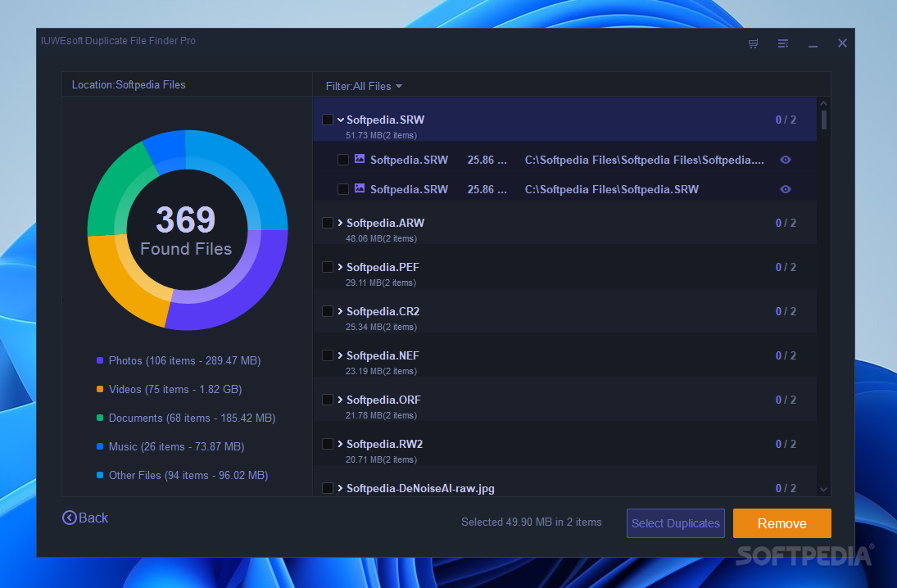Viewport: 897px width, 588px height.
Task: Expand the Softpedia.PEF group chevron
Action: click(x=341, y=267)
